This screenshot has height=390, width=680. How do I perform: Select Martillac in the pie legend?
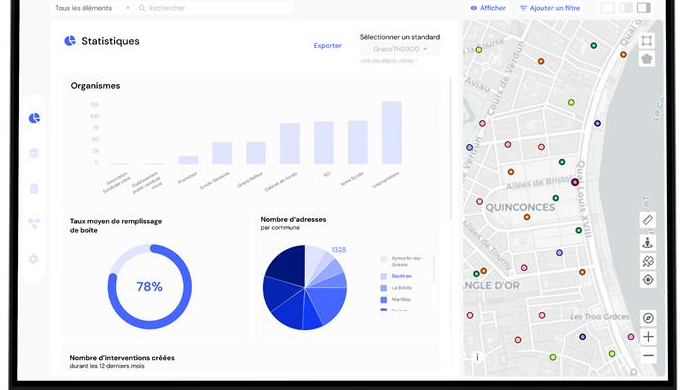[401, 299]
